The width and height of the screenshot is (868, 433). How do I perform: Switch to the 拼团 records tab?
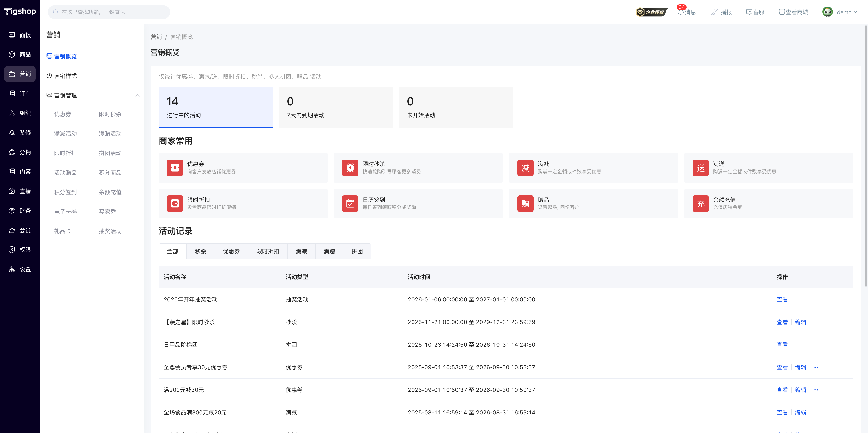click(357, 251)
